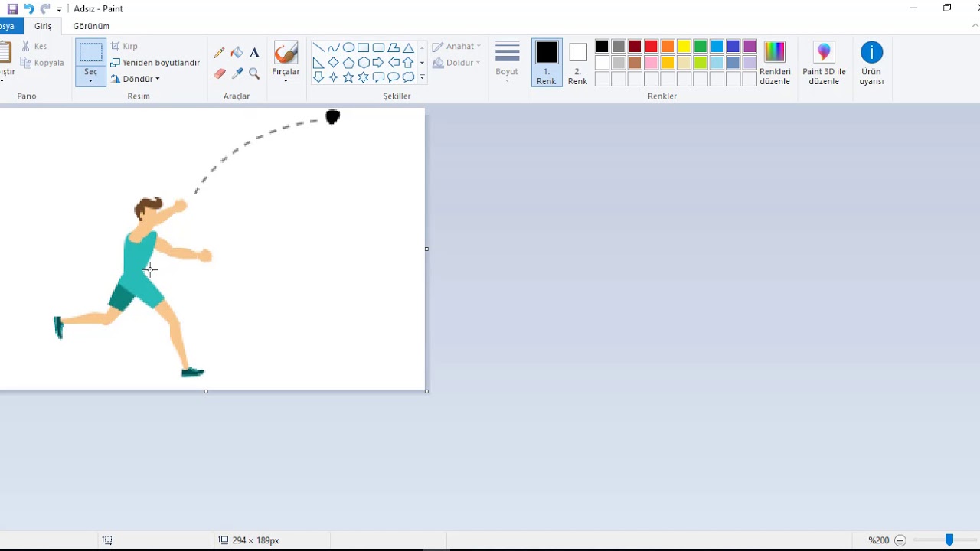This screenshot has height=551, width=980.
Task: Choose the green color swatch
Action: (701, 47)
